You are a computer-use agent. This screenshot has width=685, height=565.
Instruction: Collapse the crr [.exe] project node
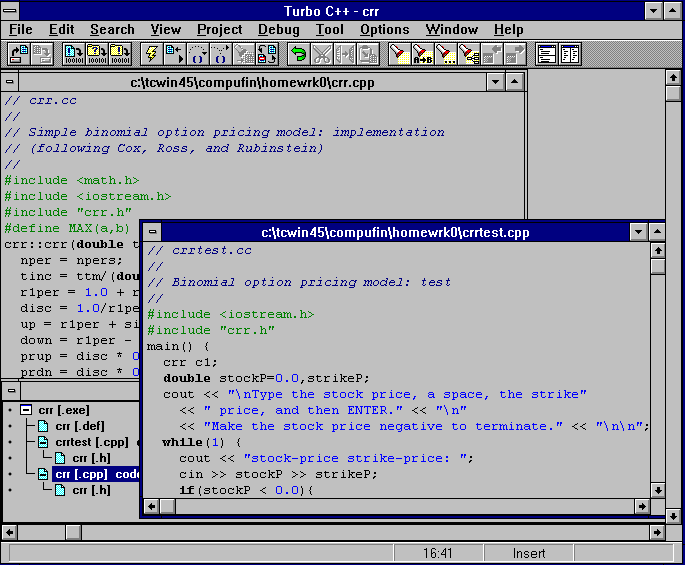coord(25,410)
